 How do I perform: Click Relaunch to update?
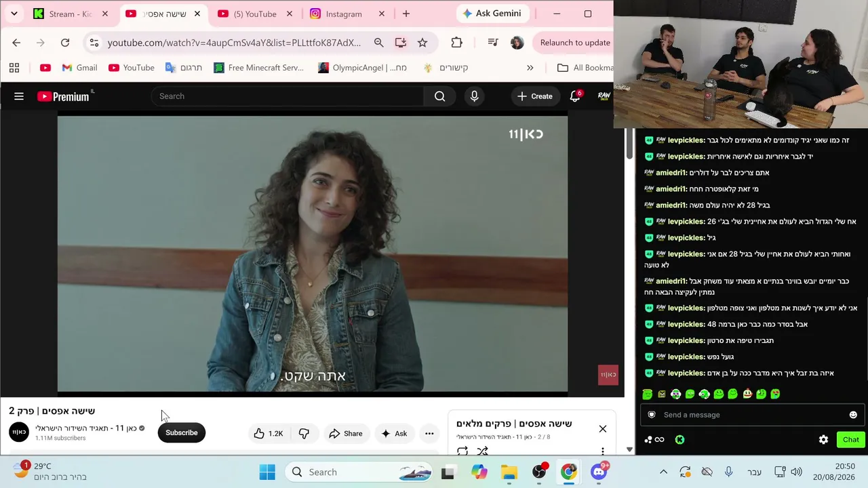(x=575, y=43)
